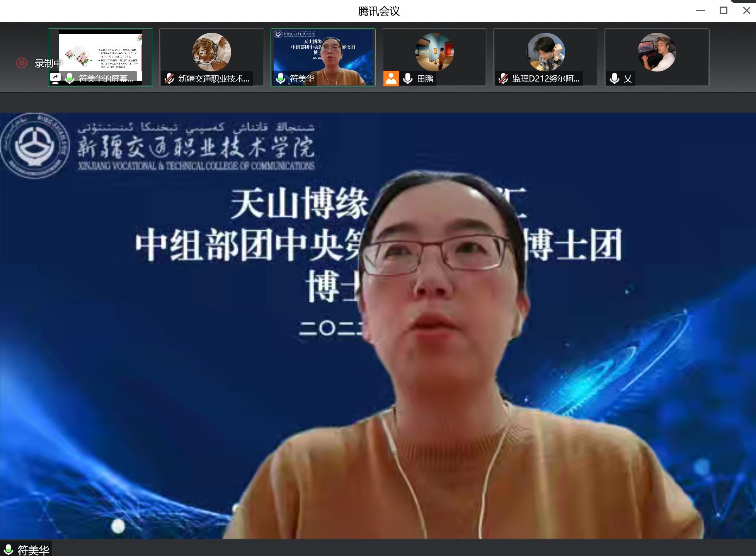The width and height of the screenshot is (756, 556).
Task: Click mic icon at bottom-left speaker label
Action: click(x=8, y=549)
